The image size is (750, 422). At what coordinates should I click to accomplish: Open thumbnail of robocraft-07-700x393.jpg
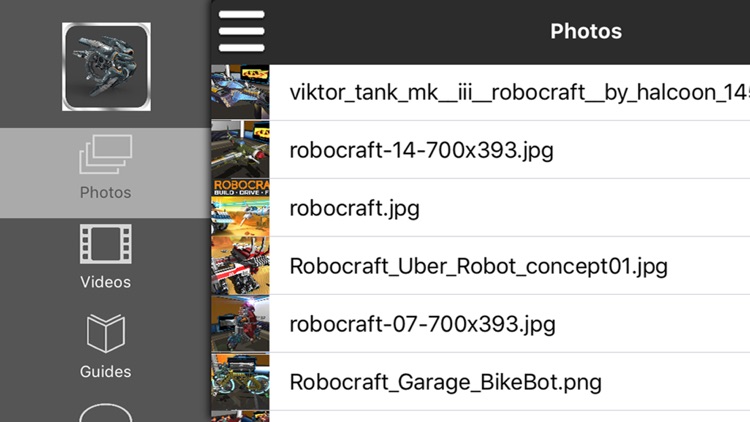coord(240,324)
